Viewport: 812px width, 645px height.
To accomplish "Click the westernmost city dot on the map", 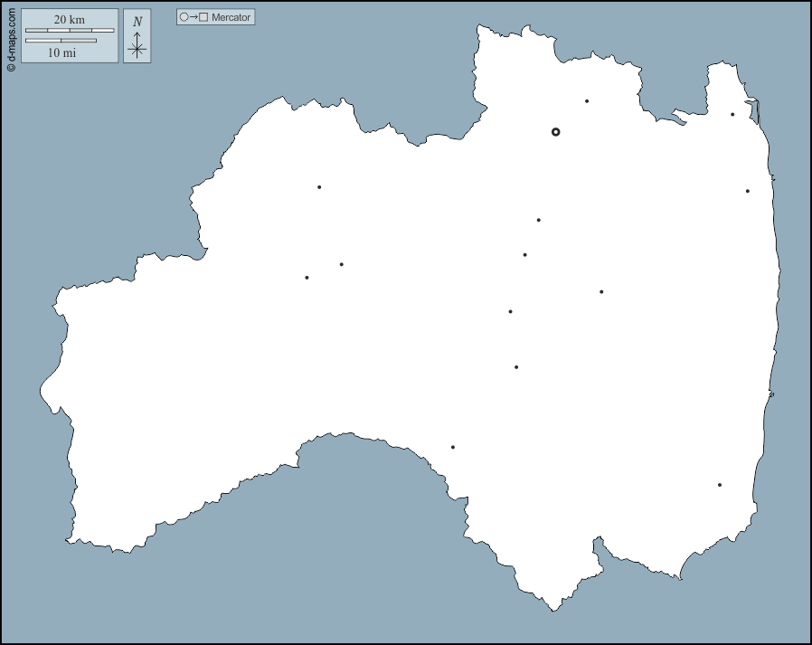I will point(307,278).
